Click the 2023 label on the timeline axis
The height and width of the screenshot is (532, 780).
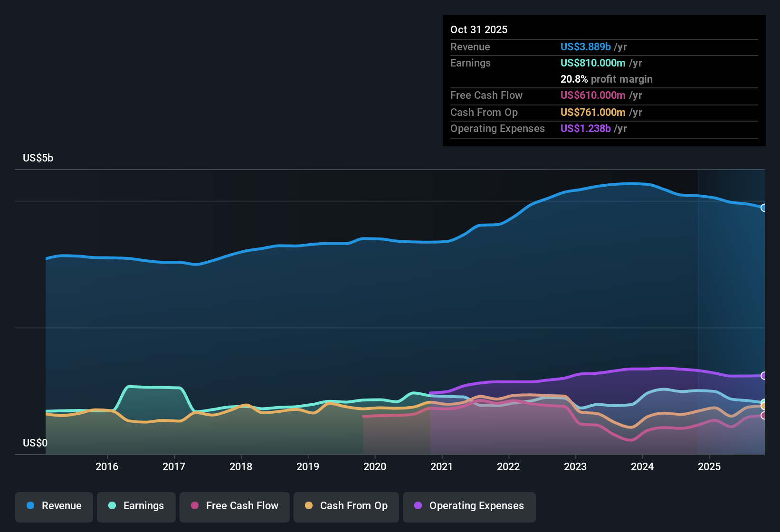coord(575,467)
